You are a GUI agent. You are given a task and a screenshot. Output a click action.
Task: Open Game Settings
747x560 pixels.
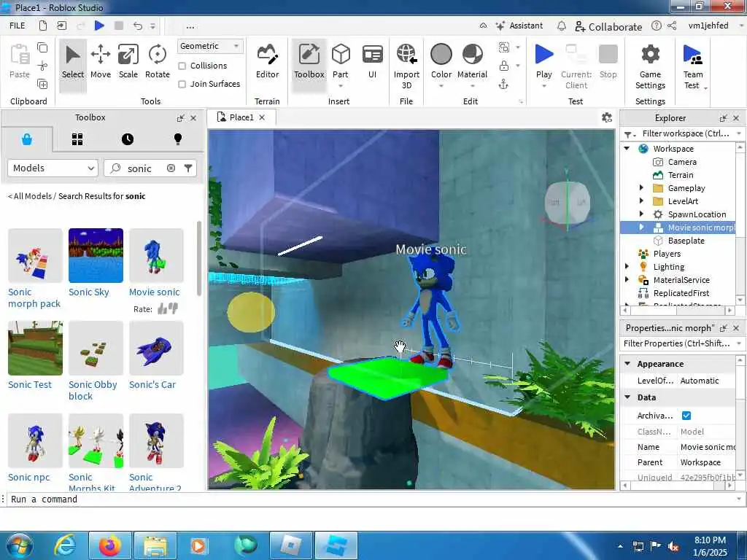[650, 66]
